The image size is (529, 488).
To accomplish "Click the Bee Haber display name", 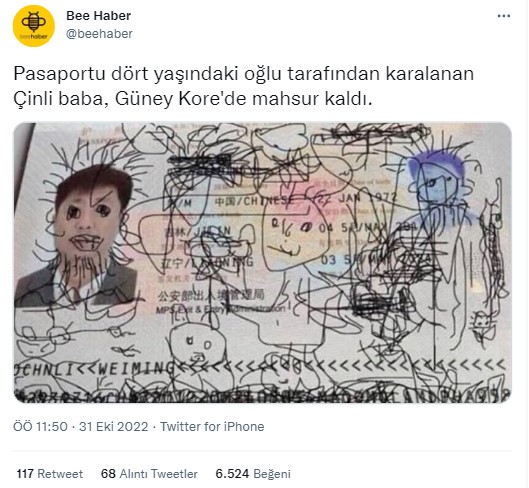I will click(99, 16).
